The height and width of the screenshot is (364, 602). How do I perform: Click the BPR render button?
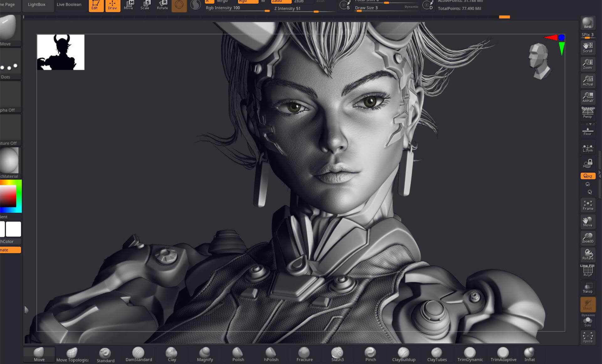(x=588, y=23)
